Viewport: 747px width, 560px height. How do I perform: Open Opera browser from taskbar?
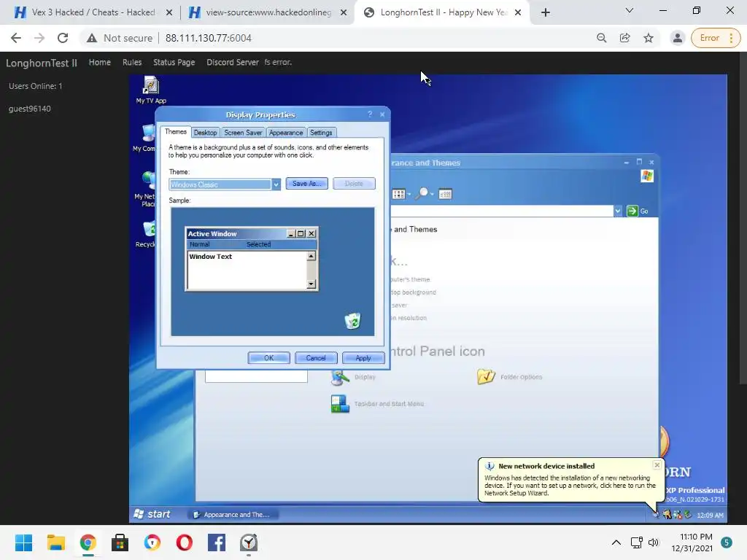[x=185, y=542]
